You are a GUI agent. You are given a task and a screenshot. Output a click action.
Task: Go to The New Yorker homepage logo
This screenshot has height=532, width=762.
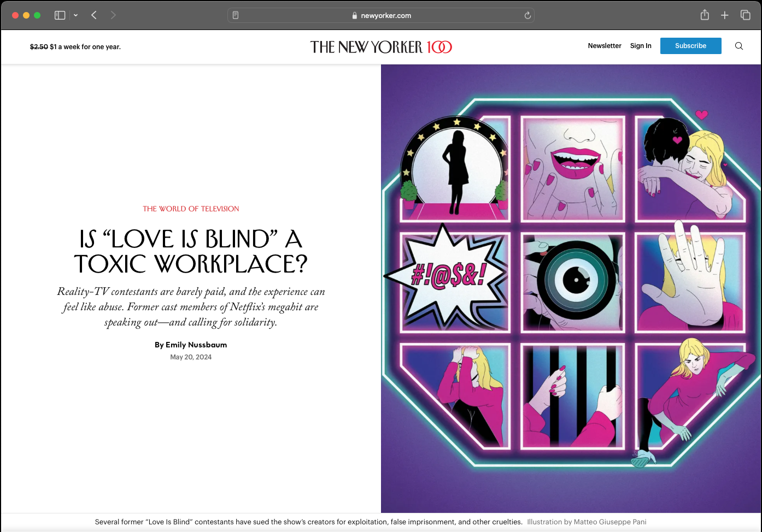[381, 47]
